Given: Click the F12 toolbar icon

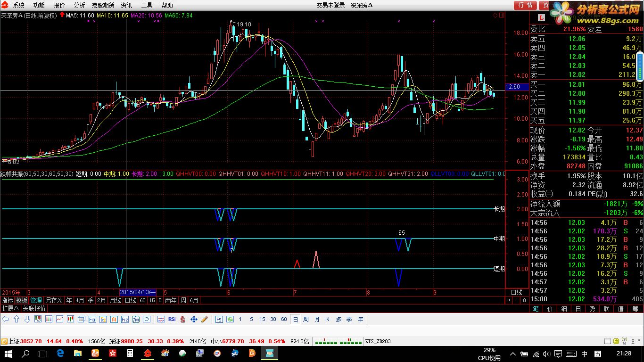Looking at the screenshot, I should pyautogui.click(x=124, y=319).
